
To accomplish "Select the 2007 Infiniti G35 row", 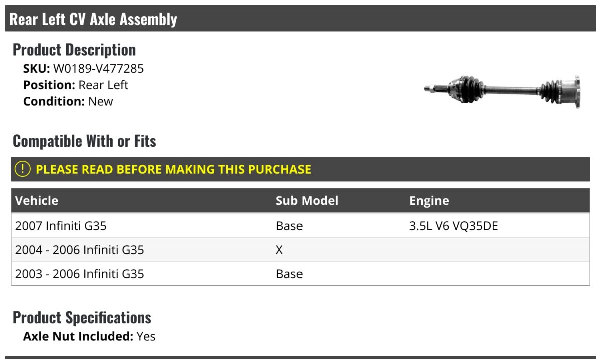I will (x=300, y=226).
